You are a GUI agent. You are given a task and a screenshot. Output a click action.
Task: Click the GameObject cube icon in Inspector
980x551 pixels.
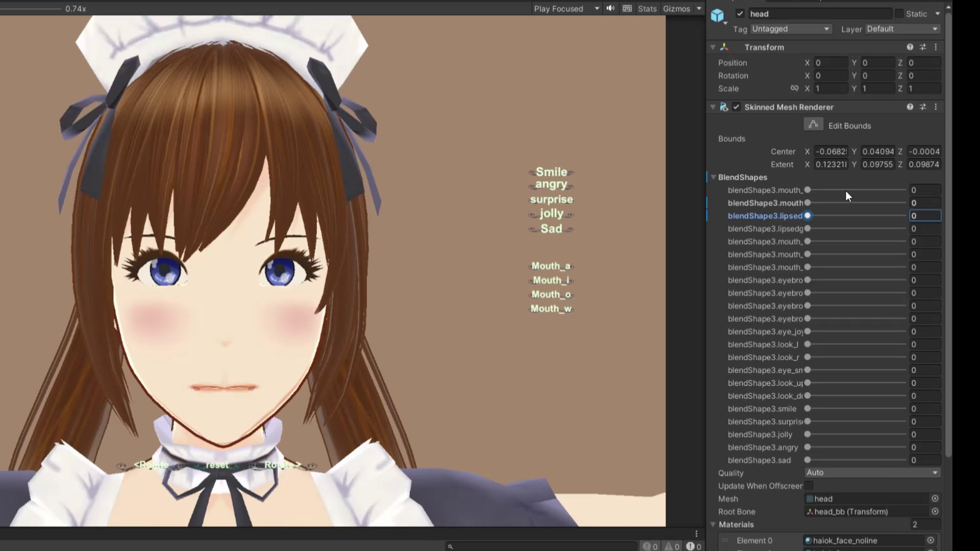coord(718,16)
